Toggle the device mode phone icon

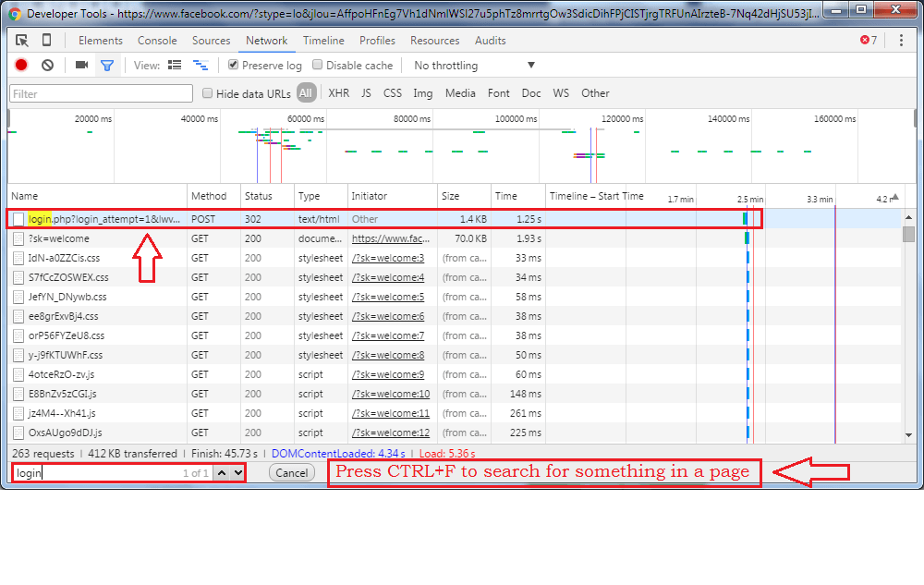[x=47, y=41]
